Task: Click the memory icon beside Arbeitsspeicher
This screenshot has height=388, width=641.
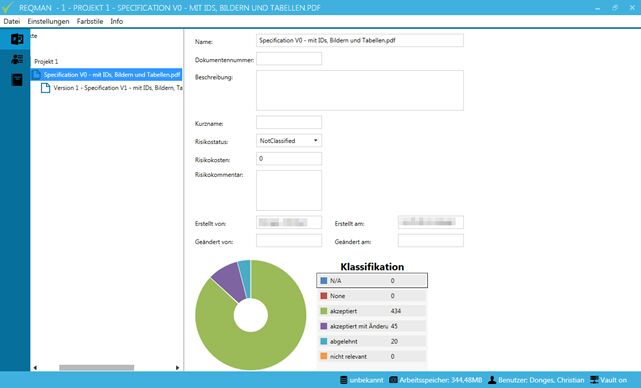Action: click(393, 380)
